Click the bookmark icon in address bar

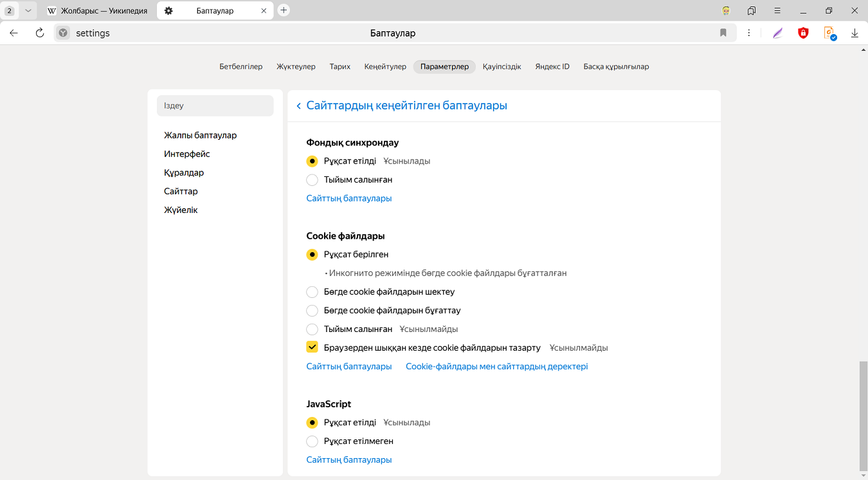[723, 33]
